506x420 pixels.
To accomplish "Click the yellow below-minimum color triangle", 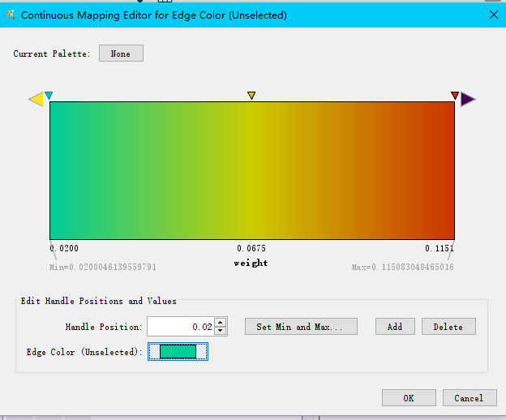I will pos(36,100).
